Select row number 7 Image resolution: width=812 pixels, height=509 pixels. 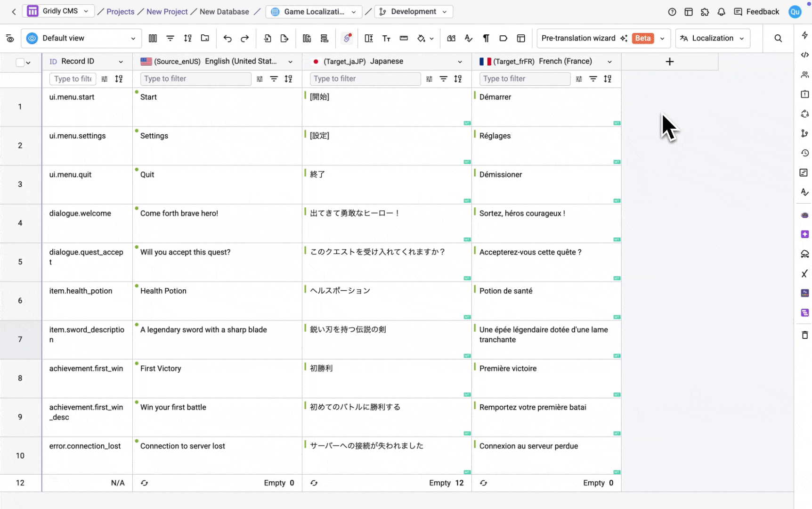(x=20, y=339)
